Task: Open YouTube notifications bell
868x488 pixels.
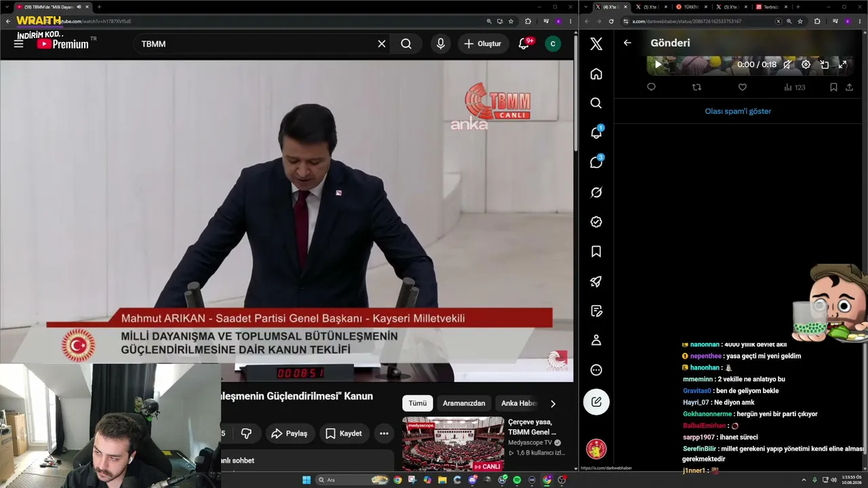Action: pos(524,44)
